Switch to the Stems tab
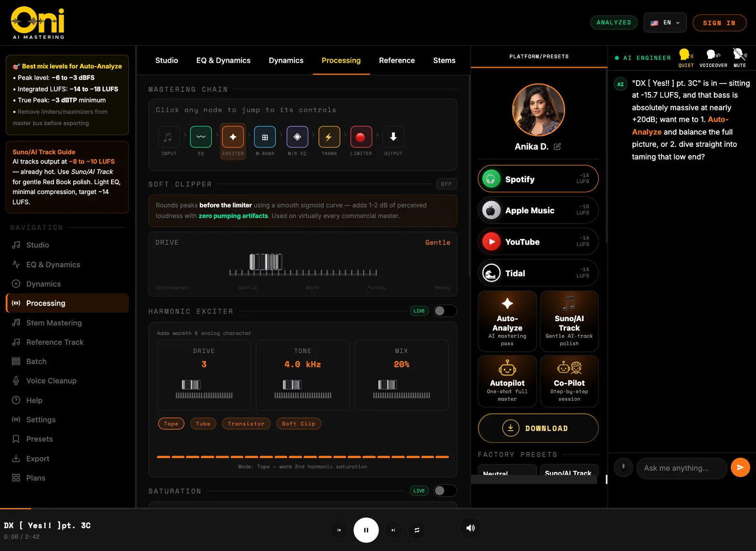This screenshot has height=551, width=756. pos(444,60)
